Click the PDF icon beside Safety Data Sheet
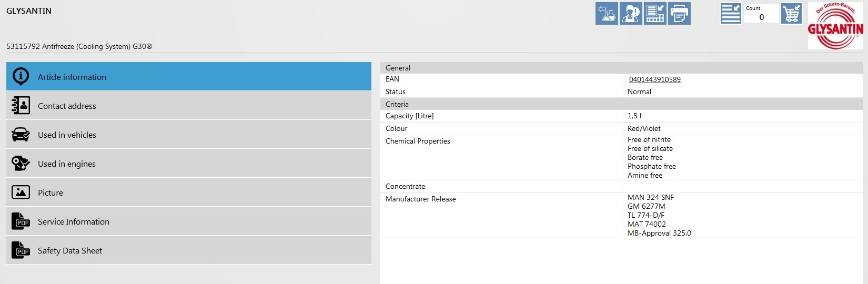The image size is (868, 284). click(21, 250)
